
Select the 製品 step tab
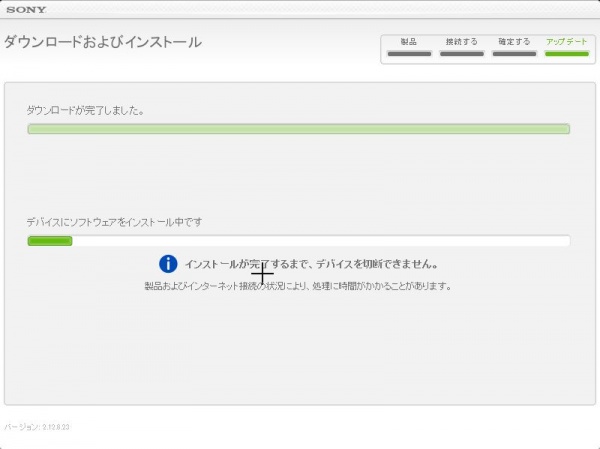tap(409, 42)
